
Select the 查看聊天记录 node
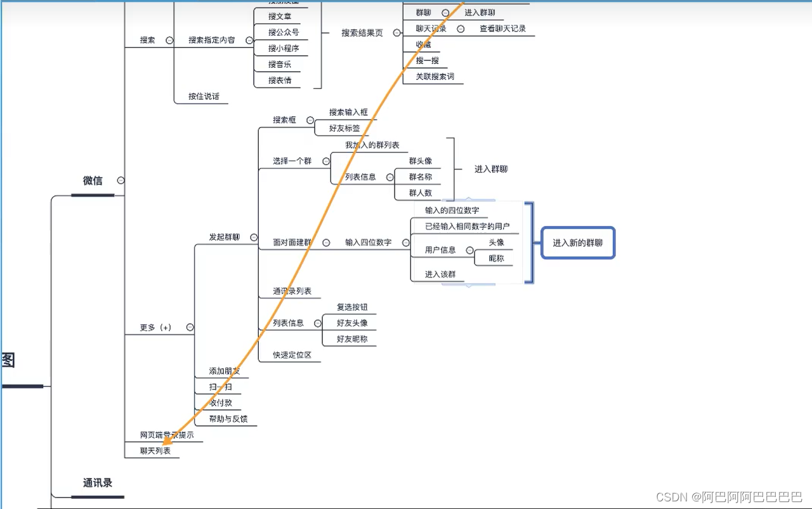point(503,29)
